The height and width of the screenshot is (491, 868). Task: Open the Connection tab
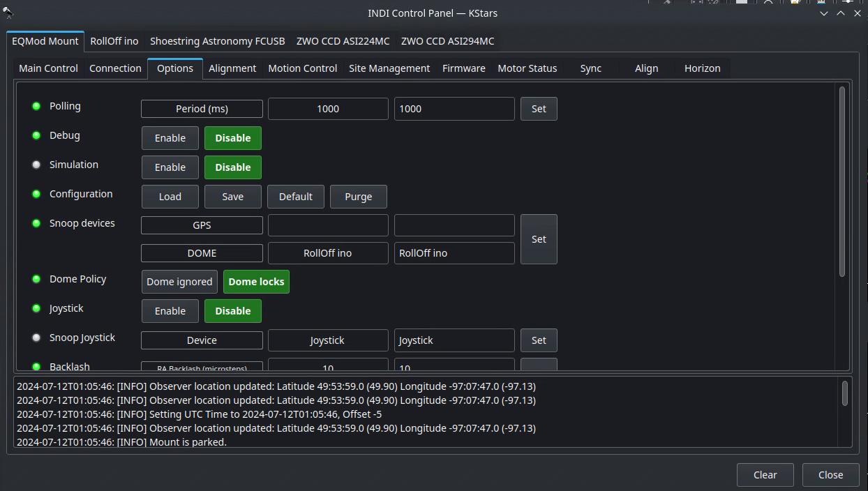coord(115,68)
